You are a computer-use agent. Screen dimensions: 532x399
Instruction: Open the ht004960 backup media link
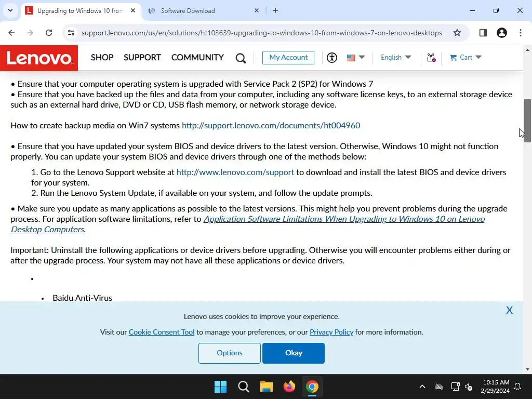(x=271, y=126)
